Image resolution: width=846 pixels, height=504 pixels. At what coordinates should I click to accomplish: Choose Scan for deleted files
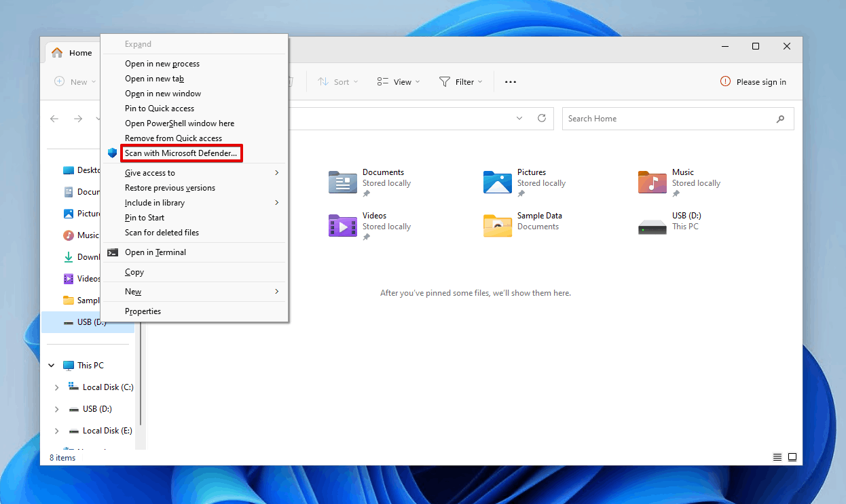(x=194, y=233)
